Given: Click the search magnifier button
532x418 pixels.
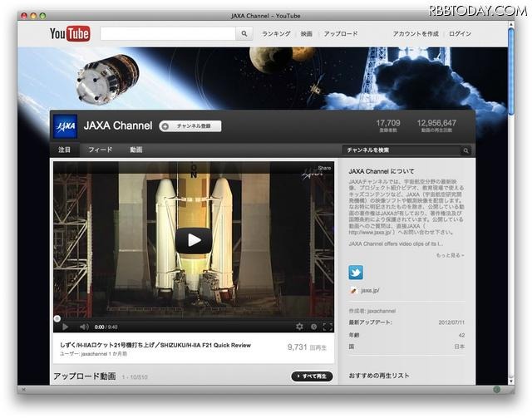Looking at the screenshot, I should [x=244, y=33].
